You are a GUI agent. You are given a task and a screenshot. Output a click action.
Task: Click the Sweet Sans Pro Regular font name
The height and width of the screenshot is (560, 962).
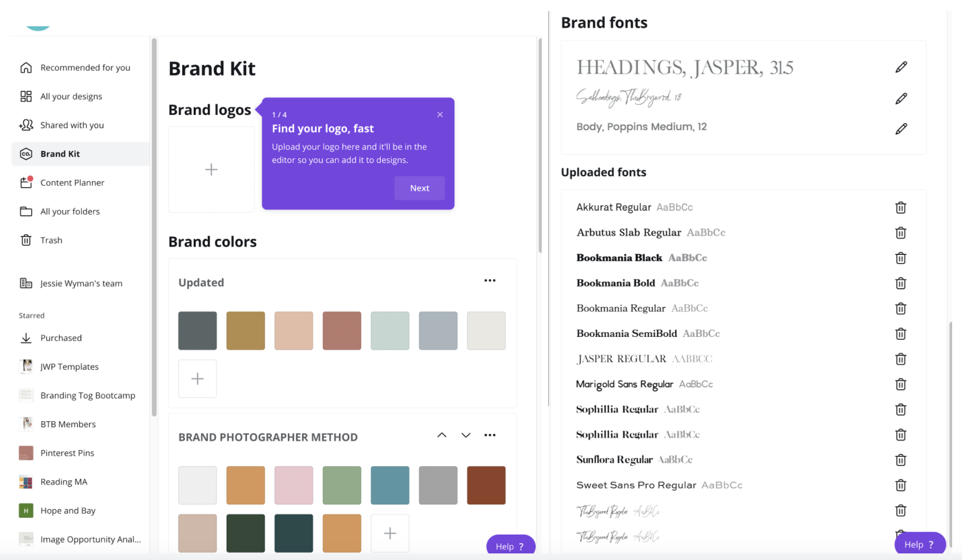pos(636,485)
